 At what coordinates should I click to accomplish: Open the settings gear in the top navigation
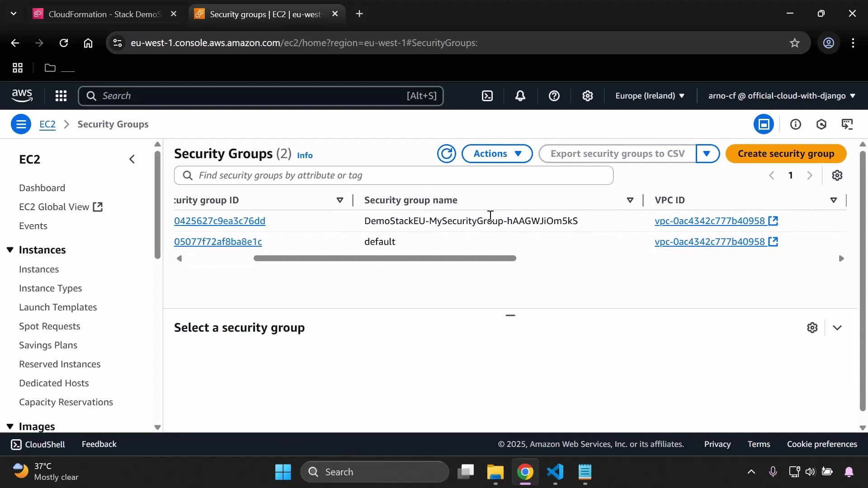587,96
